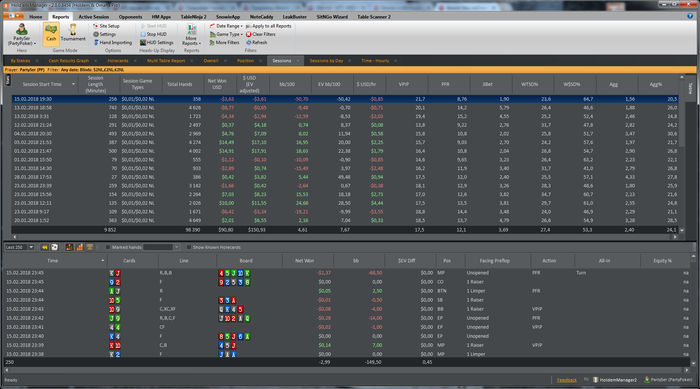This screenshot has width=700, height=389.
Task: Open the Feedback link
Action: coord(567,380)
